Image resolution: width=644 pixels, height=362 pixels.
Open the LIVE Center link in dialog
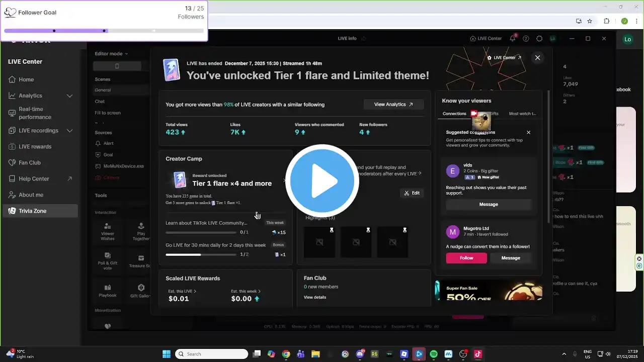(x=504, y=58)
